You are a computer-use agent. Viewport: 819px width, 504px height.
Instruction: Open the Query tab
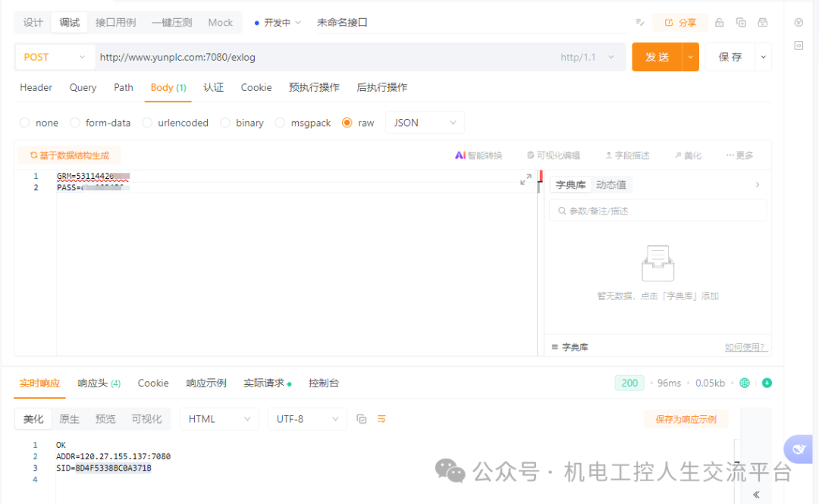point(83,87)
